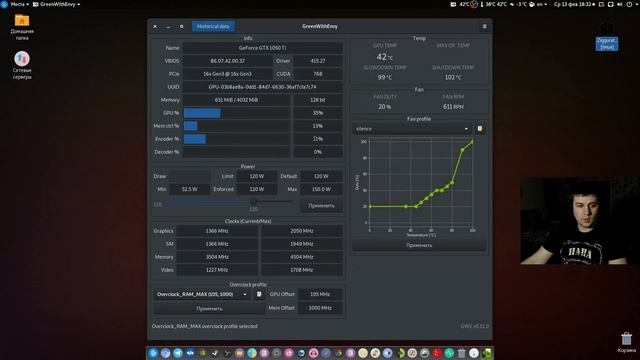
Task: Apply the fan profile with Применить below chart
Action: click(x=419, y=245)
